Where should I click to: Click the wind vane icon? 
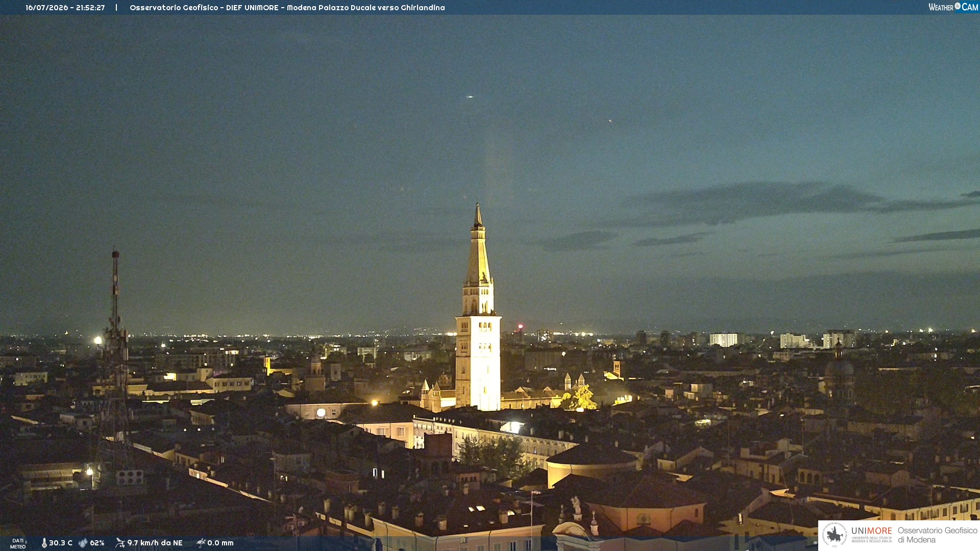coord(120,543)
